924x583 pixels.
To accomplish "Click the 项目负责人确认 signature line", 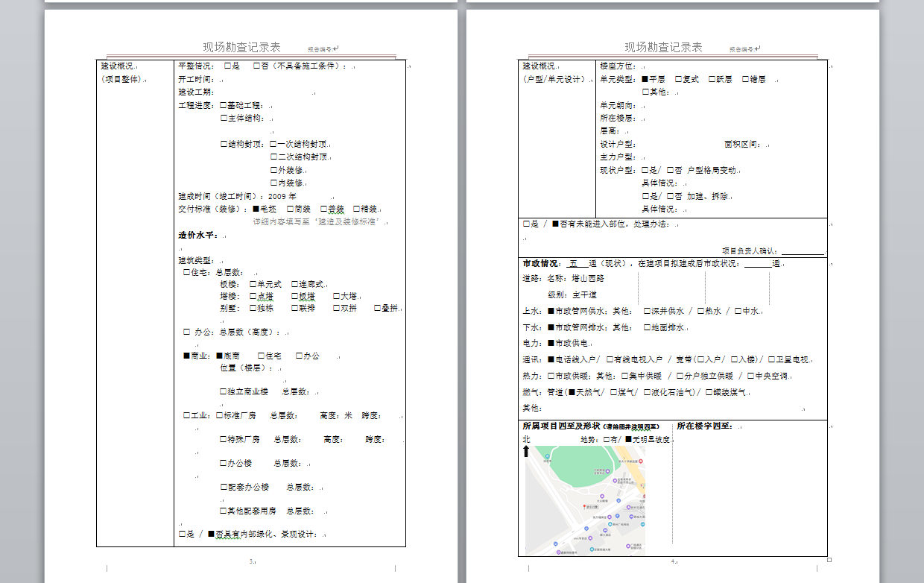I will point(803,251).
